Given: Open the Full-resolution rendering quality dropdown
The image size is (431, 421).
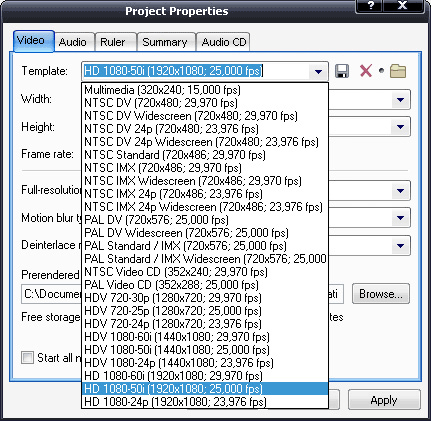Looking at the screenshot, I should [400, 191].
